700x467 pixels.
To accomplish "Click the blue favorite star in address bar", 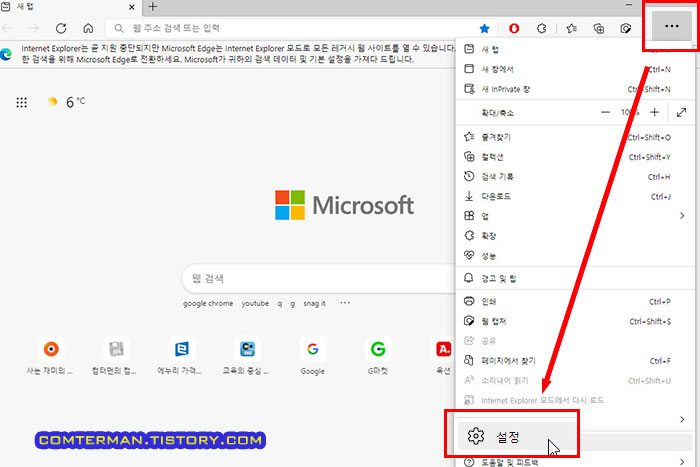I will click(x=484, y=29).
